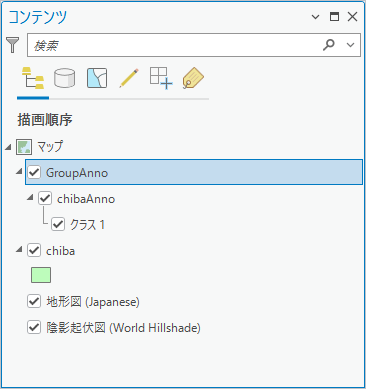Viewport: 366px width, 389px height.
Task: Select the マップ map name
Action: click(50, 147)
